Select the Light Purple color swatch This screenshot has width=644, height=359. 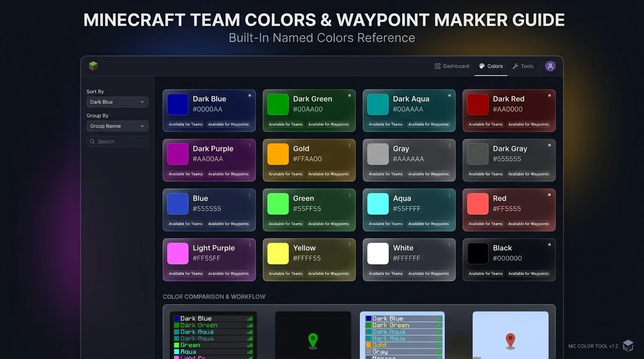[x=178, y=253]
